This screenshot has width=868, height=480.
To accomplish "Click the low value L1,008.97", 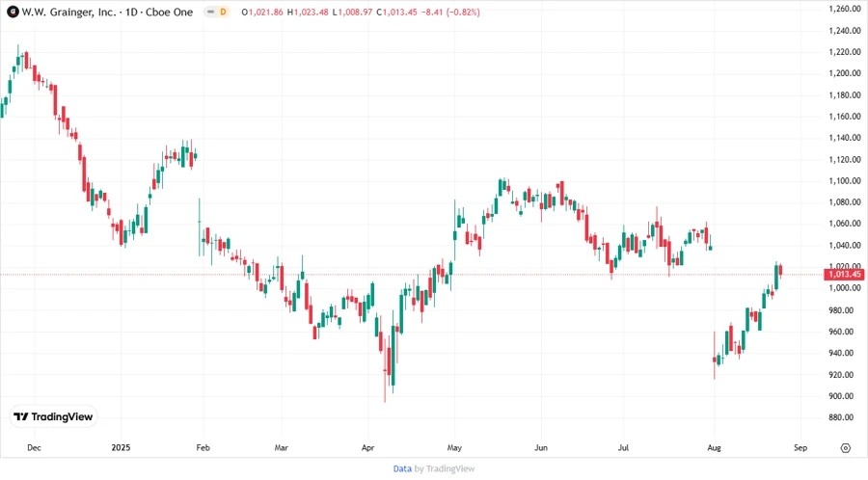I will tap(352, 12).
